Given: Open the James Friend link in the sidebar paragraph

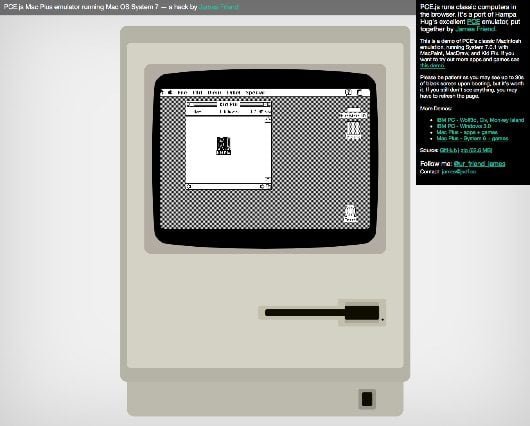Looking at the screenshot, I should [x=475, y=29].
